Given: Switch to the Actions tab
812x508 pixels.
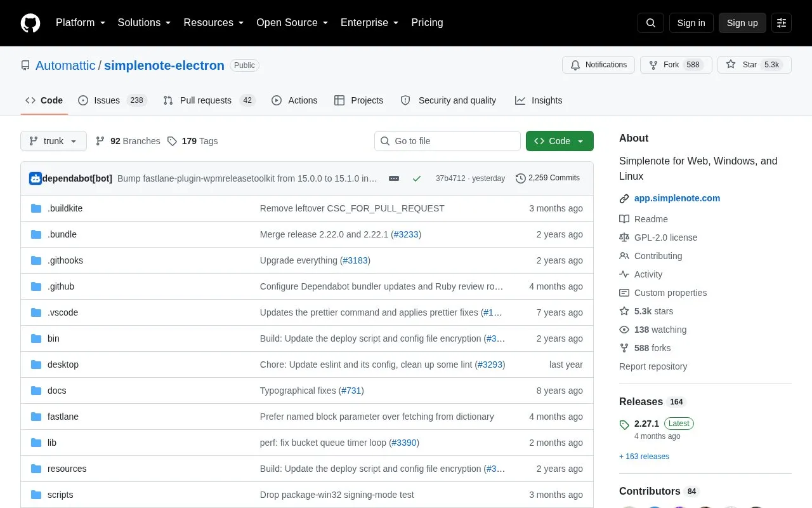Looking at the screenshot, I should pos(294,100).
